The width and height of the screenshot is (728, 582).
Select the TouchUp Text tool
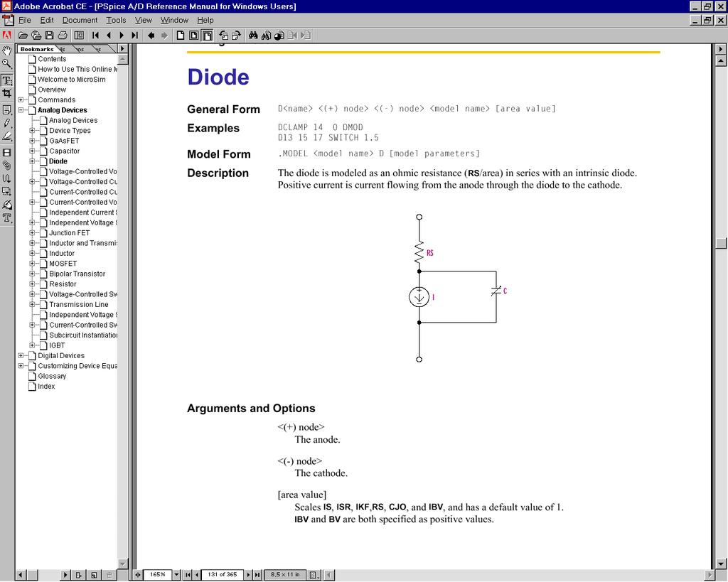pos(7,217)
